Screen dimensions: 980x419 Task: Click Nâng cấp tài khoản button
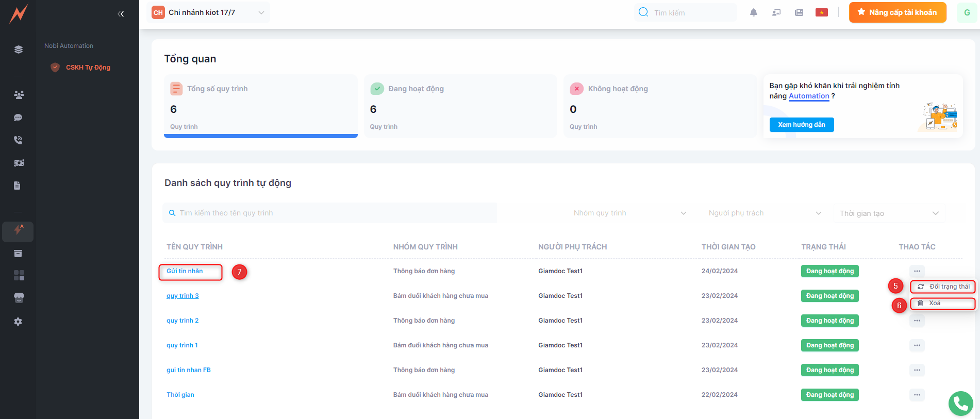pos(897,12)
